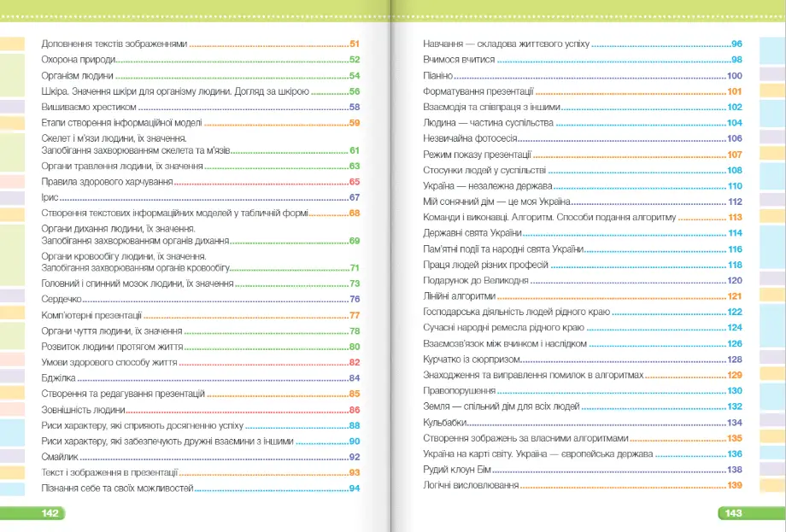The height and width of the screenshot is (532, 786).
Task: Open 'Створення зображень за власними алгоритмами'
Action: pyautogui.click(x=525, y=438)
